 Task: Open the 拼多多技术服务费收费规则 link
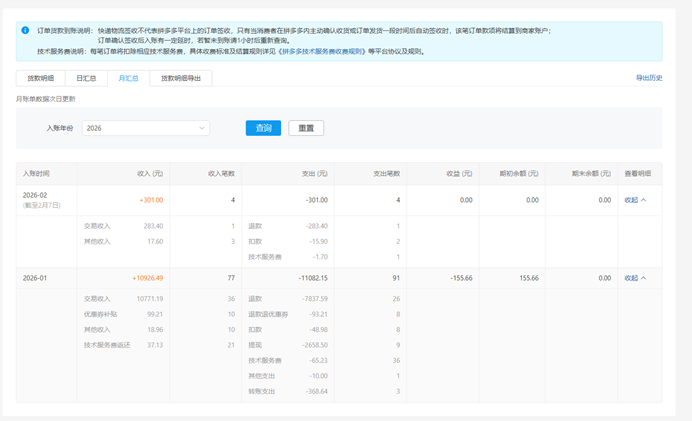click(321, 51)
